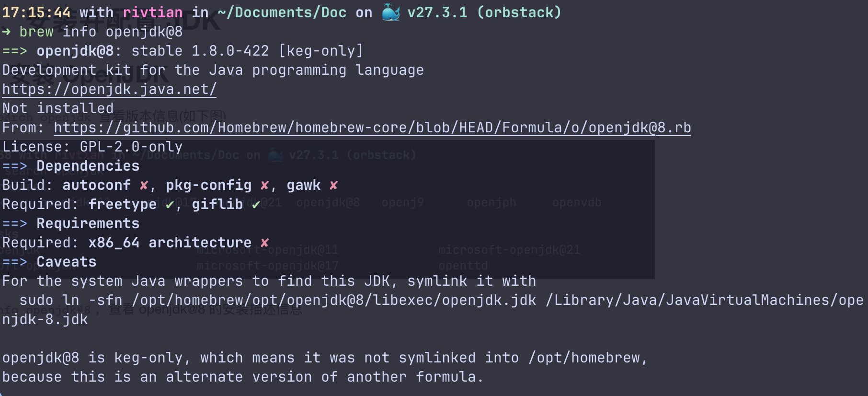Image resolution: width=868 pixels, height=396 pixels.
Task: Click the 'Requirements' section heading
Action: [x=88, y=223]
